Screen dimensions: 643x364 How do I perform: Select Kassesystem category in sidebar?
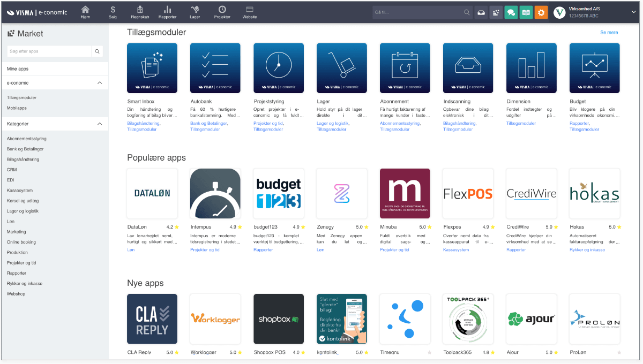20,190
